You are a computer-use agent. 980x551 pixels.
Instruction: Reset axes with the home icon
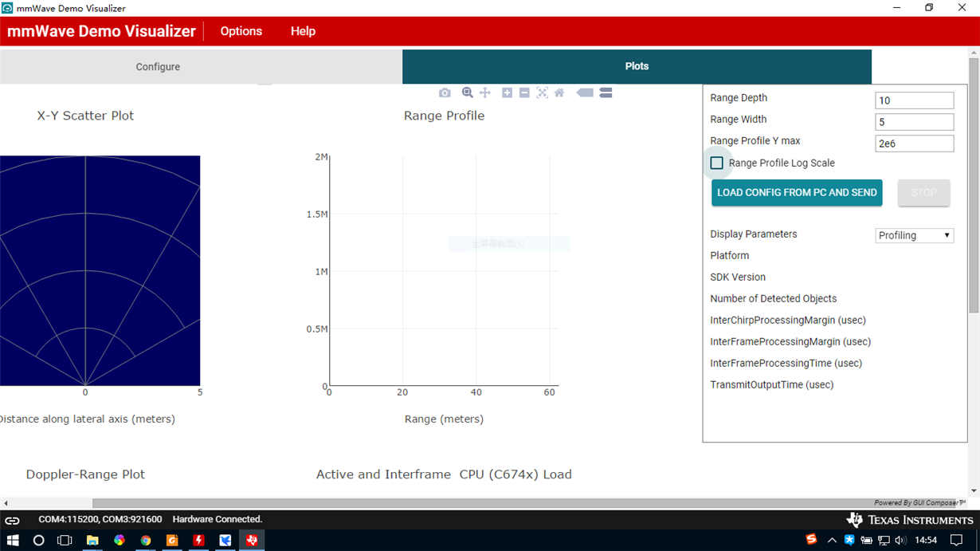coord(559,93)
